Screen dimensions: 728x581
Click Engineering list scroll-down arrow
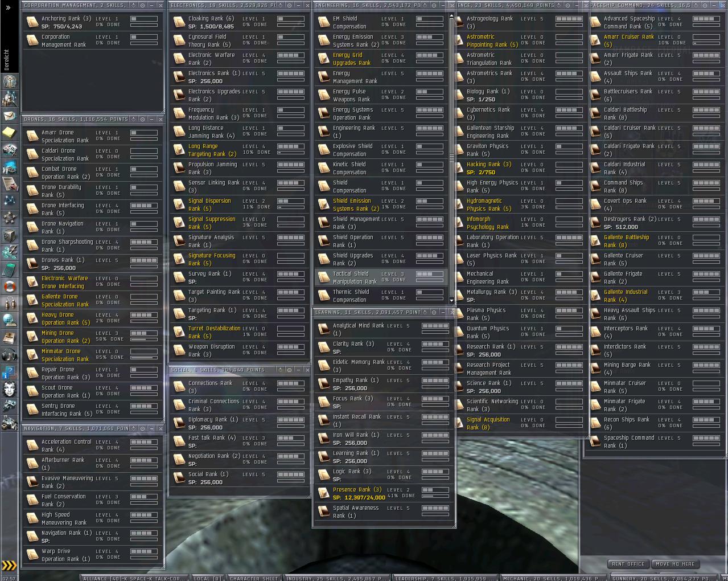(x=452, y=301)
